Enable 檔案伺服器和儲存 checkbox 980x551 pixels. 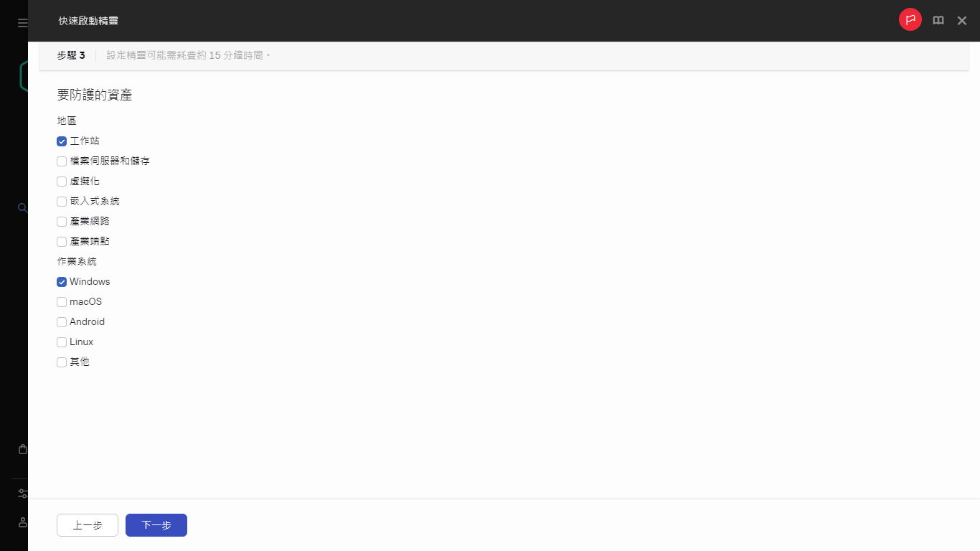[x=62, y=161]
